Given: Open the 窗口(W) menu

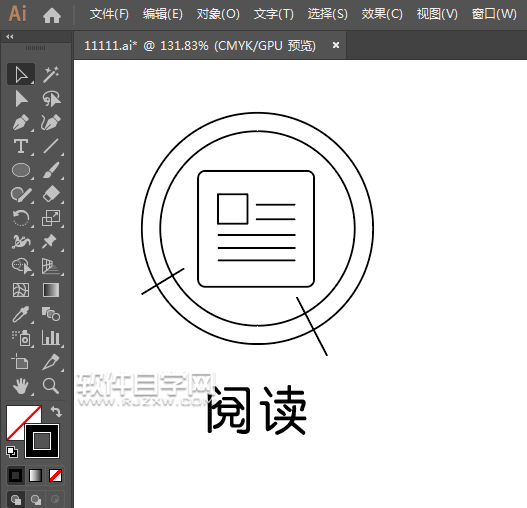Looking at the screenshot, I should tap(494, 14).
